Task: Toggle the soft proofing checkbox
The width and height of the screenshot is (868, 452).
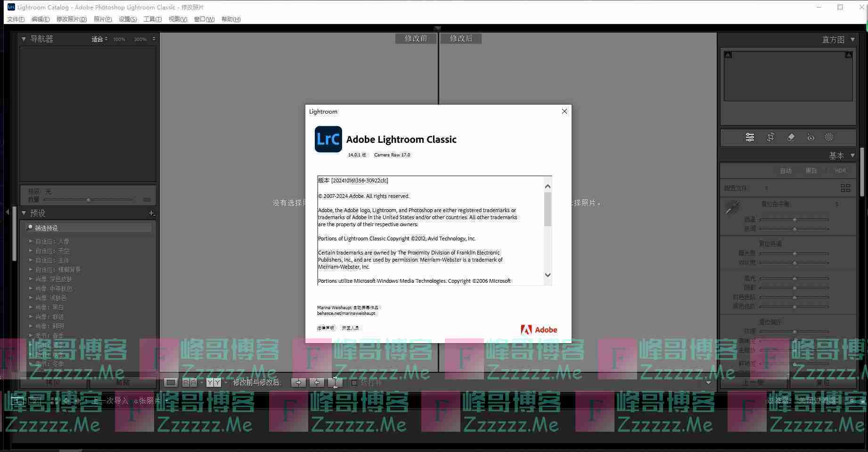Action: [354, 382]
